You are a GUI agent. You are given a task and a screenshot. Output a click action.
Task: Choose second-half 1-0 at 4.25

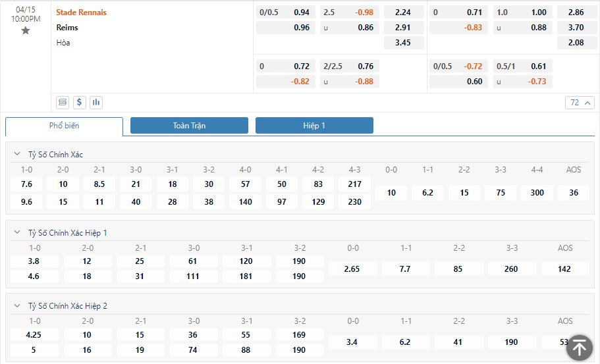click(x=34, y=335)
